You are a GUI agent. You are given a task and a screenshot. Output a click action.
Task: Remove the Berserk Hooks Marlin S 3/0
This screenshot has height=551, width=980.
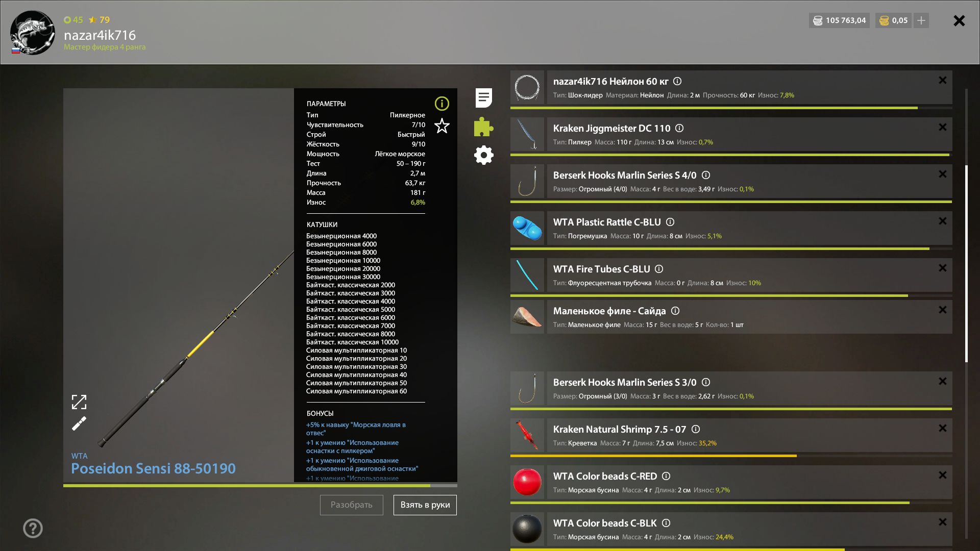[942, 382]
